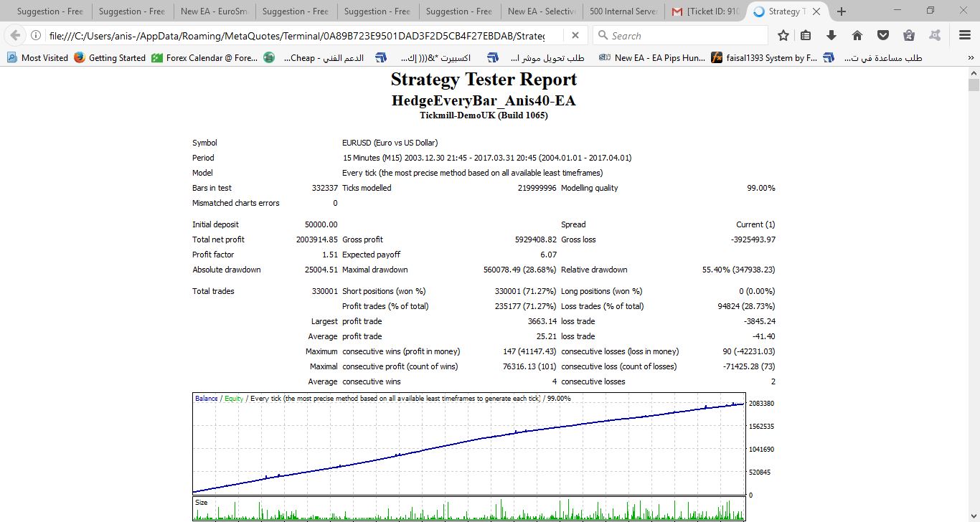Open faisal1393 System bookmark
Image resolution: width=980 pixels, height=522 pixels.
click(764, 58)
